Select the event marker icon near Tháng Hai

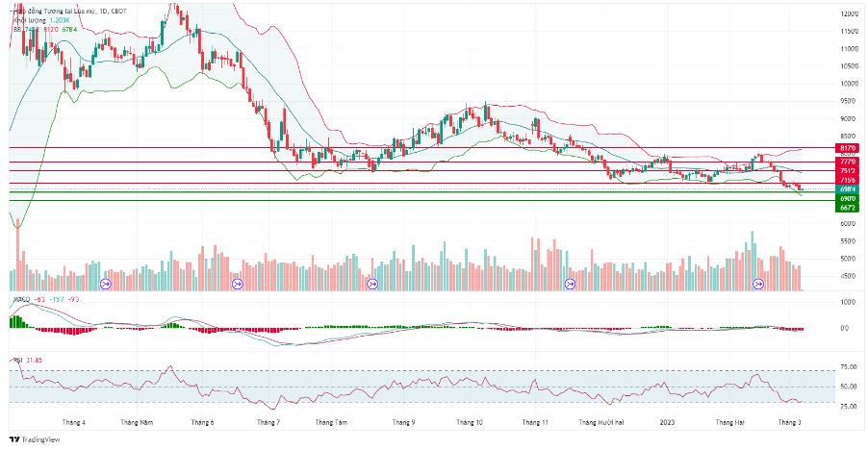758,285
